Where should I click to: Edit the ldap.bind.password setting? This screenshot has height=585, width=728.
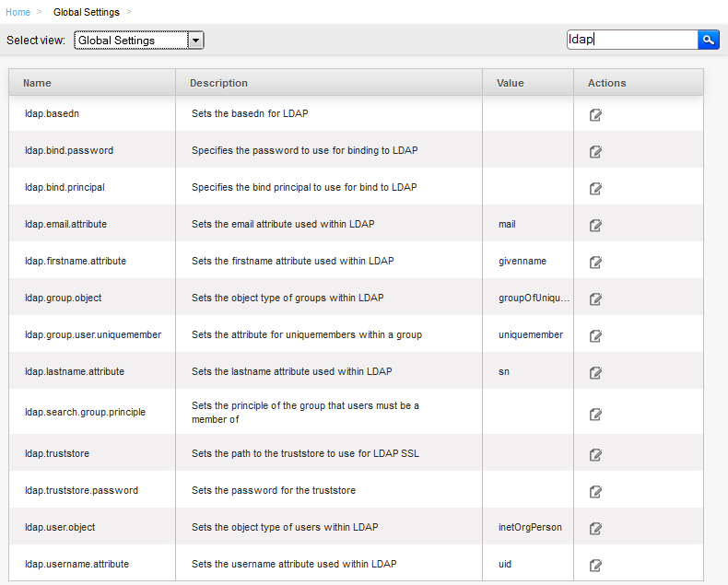point(595,151)
